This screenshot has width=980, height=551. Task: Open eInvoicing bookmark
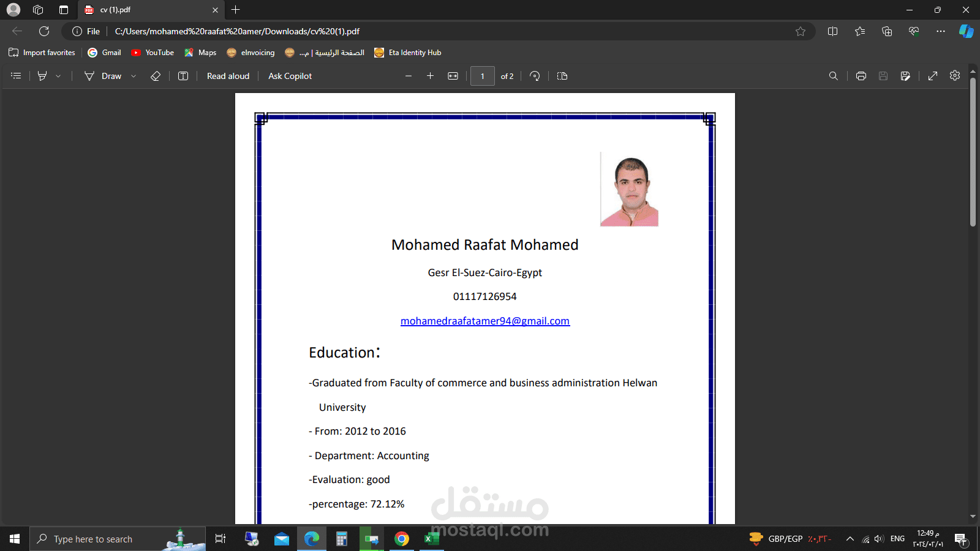[251, 53]
